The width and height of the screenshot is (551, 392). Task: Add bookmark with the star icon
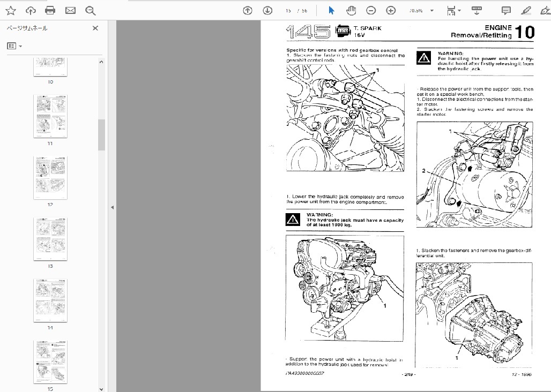(x=11, y=11)
